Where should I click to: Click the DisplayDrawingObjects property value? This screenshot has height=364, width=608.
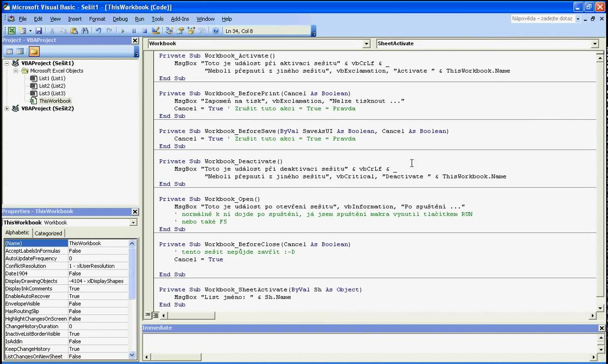[x=98, y=281]
